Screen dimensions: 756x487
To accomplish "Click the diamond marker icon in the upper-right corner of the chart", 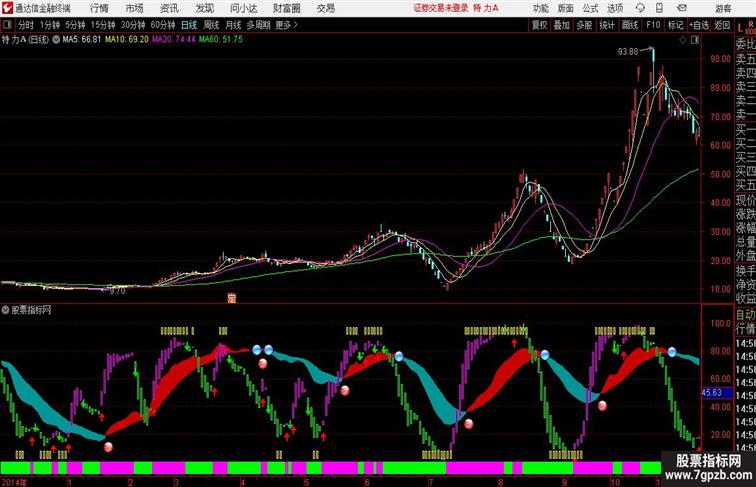I will pyautogui.click(x=683, y=40).
